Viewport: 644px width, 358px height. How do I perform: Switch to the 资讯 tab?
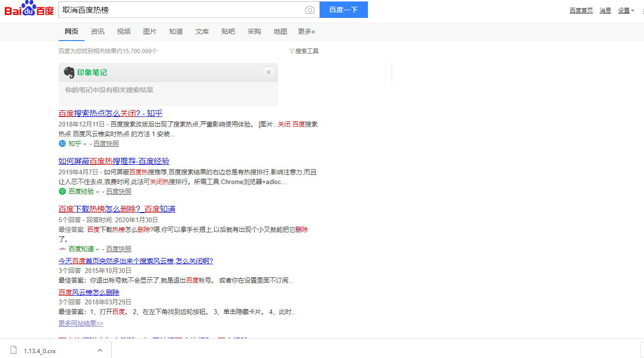click(x=98, y=31)
